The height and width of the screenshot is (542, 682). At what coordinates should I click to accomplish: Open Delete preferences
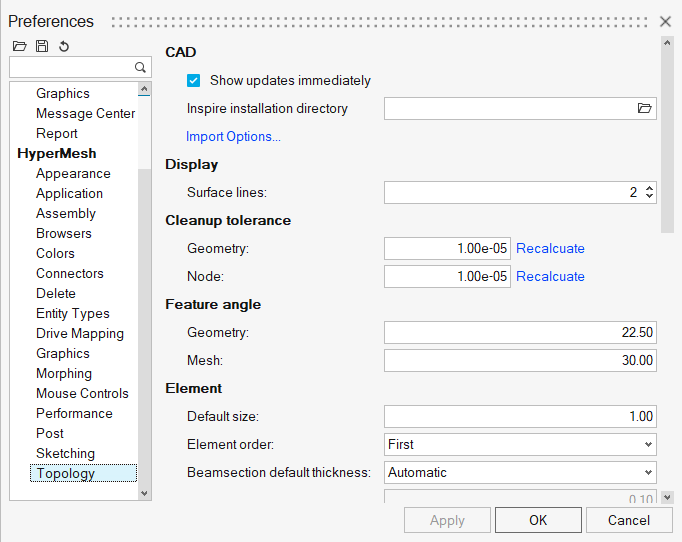click(x=56, y=294)
